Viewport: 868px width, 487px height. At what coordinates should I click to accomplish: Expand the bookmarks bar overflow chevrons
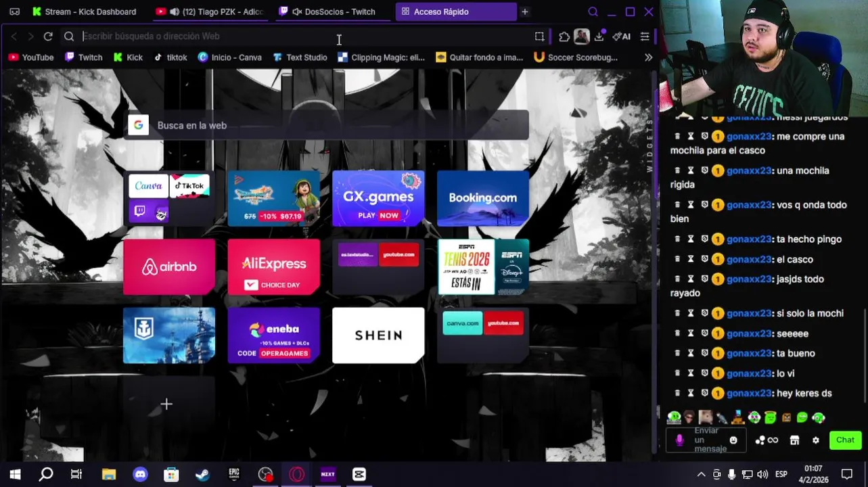648,57
